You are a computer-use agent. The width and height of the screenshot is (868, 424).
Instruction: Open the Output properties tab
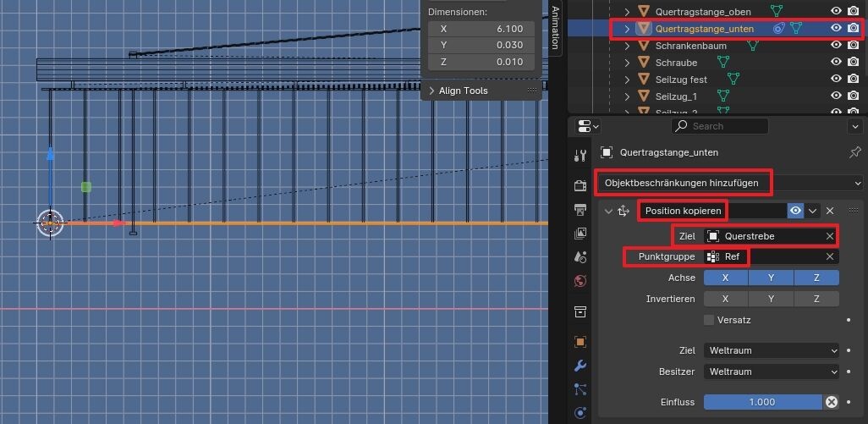pyautogui.click(x=580, y=209)
